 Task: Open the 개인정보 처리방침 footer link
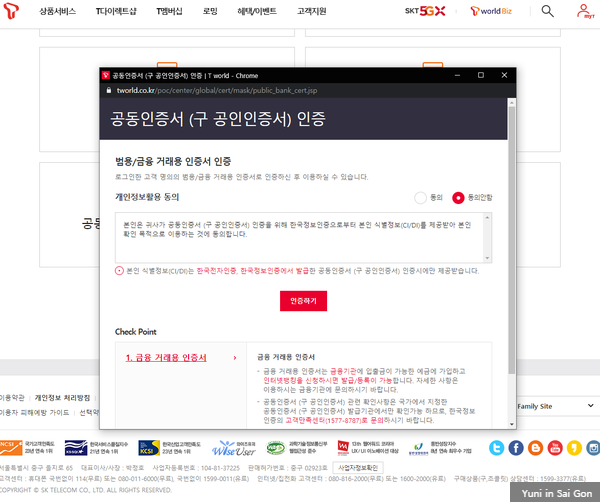coord(62,398)
